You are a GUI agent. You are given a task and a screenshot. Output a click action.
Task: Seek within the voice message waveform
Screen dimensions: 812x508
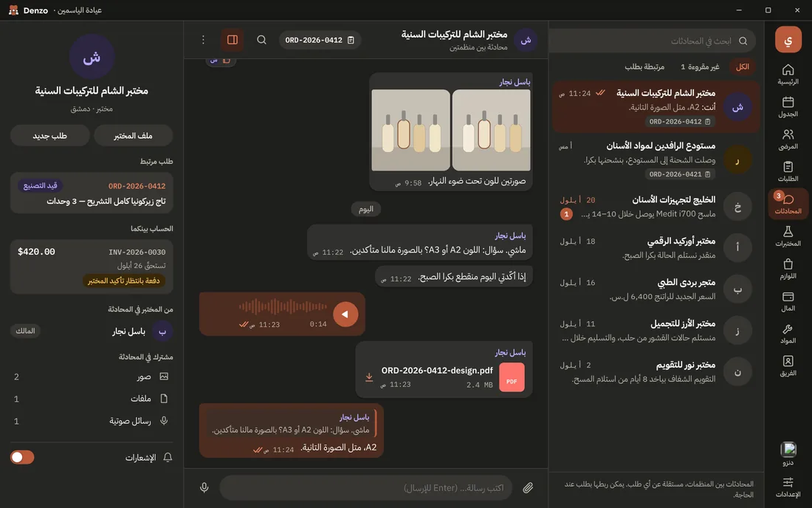(282, 306)
